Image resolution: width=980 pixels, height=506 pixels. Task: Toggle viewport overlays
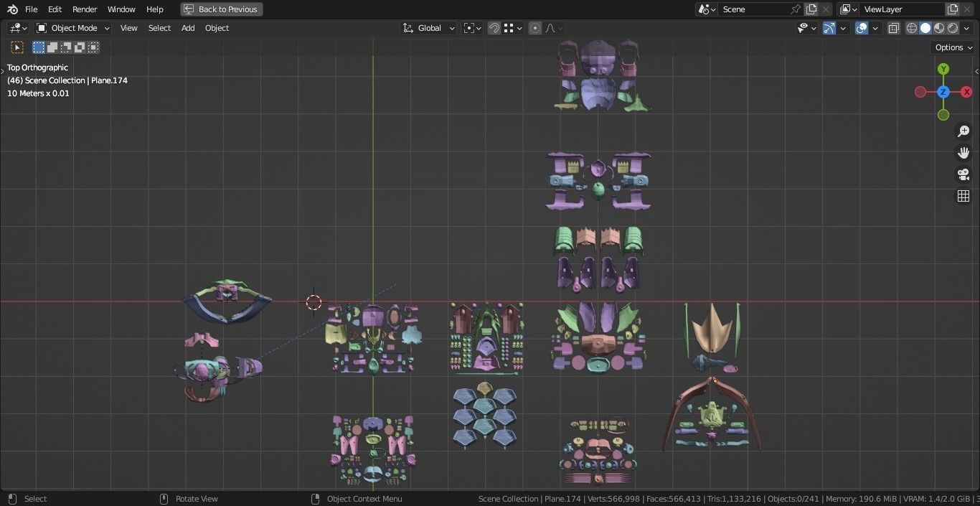click(862, 28)
